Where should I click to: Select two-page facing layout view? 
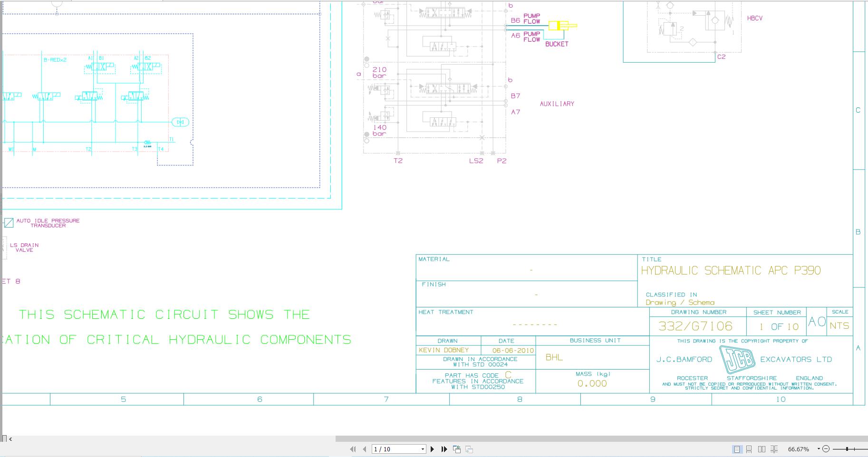[762, 449]
